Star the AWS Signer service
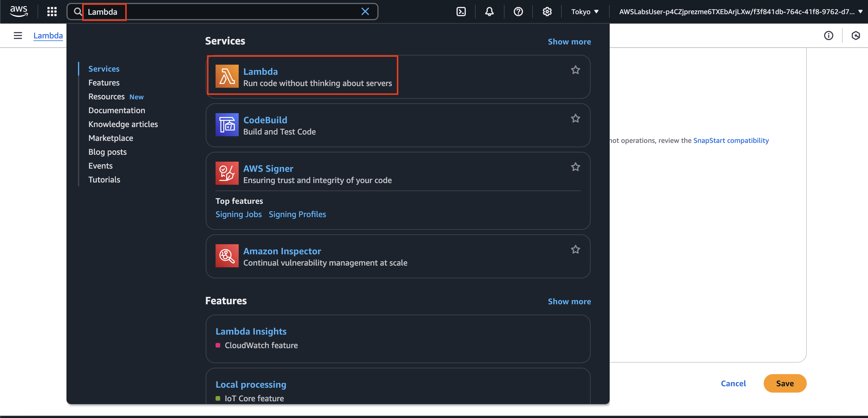Viewport: 868px width, 418px height. pos(575,167)
